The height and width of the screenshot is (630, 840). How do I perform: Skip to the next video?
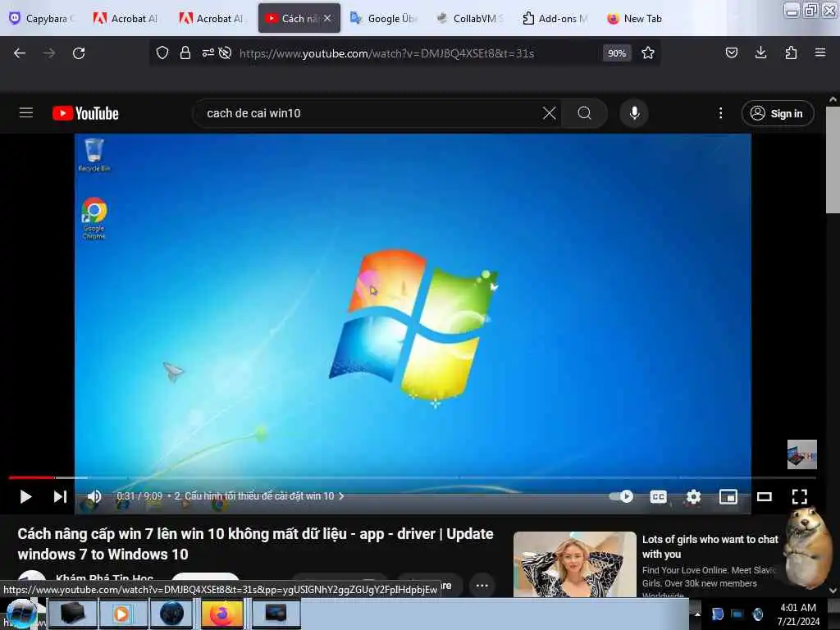pyautogui.click(x=60, y=496)
